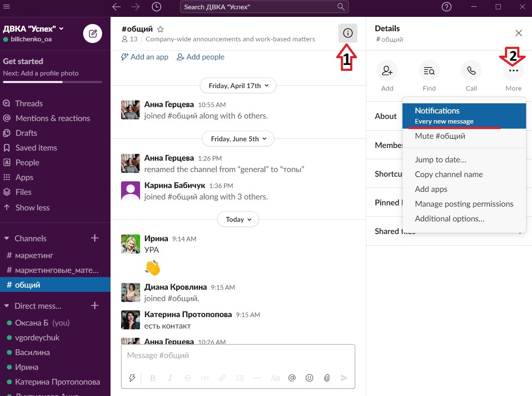Open history clock icon
This screenshot has width=532, height=396.
tap(156, 7)
